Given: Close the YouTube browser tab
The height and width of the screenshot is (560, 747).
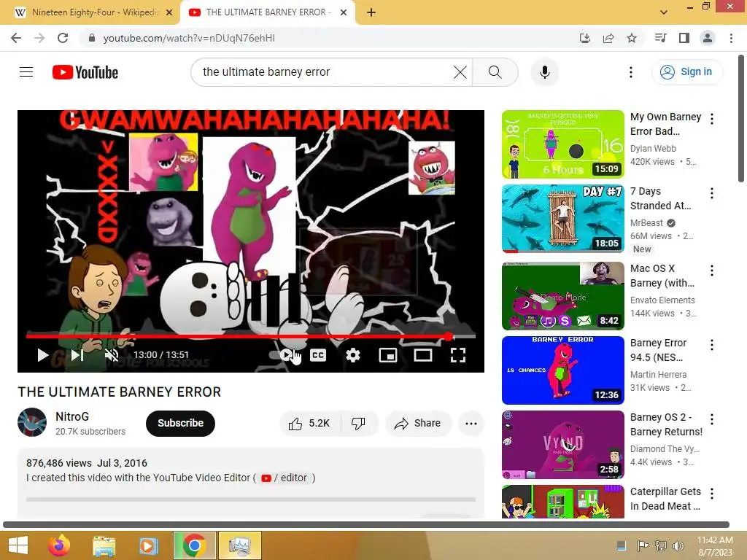Looking at the screenshot, I should pos(344,12).
